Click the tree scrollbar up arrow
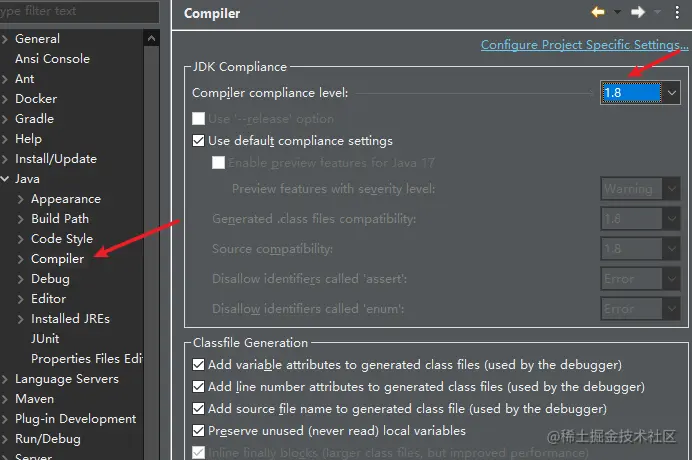692x460 pixels. point(151,38)
